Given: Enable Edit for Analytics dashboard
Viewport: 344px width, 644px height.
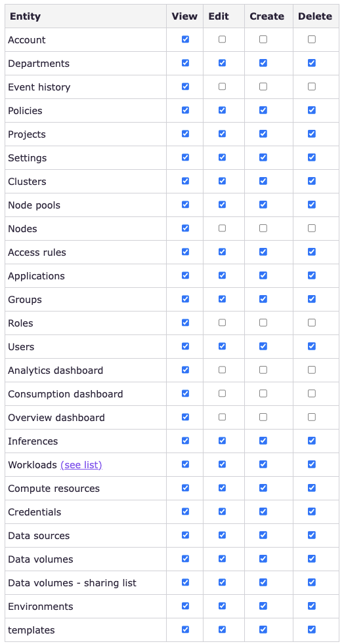Looking at the screenshot, I should pyautogui.click(x=223, y=370).
